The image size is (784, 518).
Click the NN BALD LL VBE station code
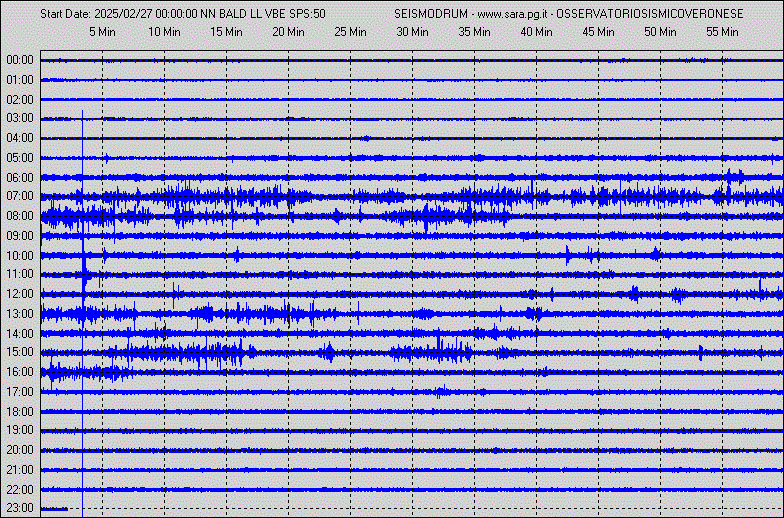click(x=244, y=14)
